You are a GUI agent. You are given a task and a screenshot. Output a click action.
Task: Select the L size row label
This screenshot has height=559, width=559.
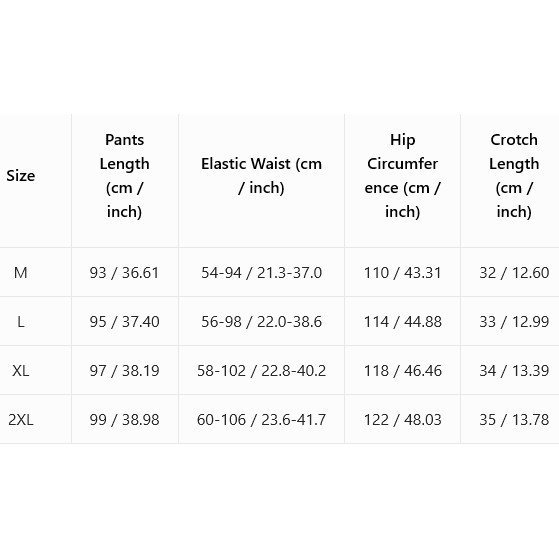[21, 322]
